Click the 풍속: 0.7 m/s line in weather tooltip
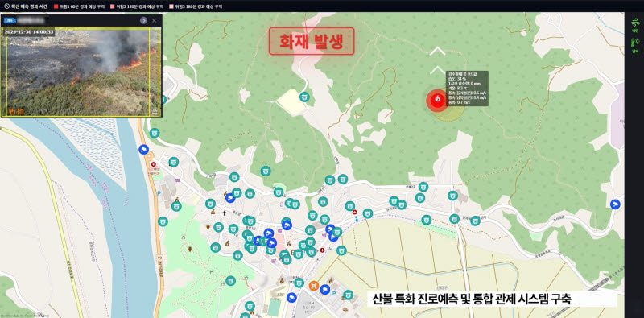644x318 pixels. pyautogui.click(x=459, y=103)
